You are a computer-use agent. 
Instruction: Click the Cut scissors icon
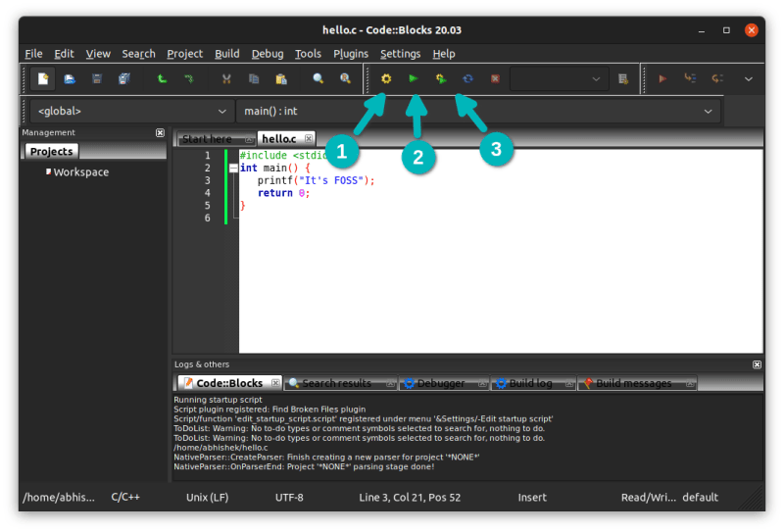pyautogui.click(x=226, y=78)
